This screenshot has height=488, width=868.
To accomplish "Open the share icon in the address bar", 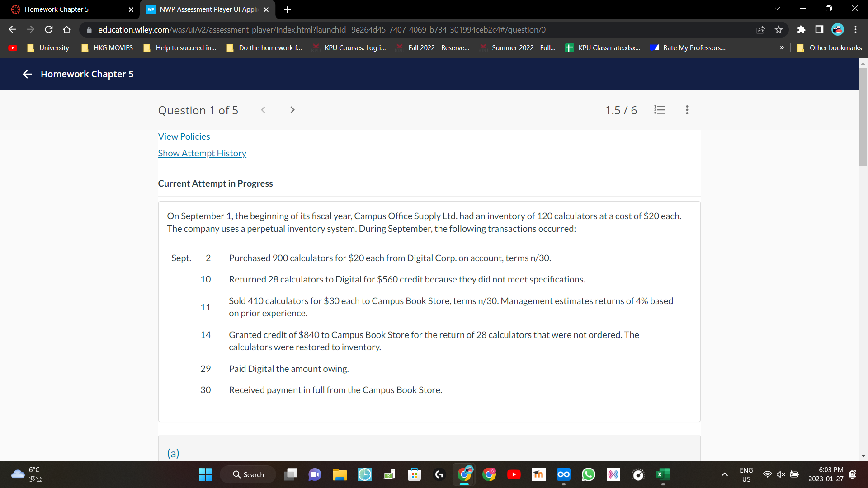I will pos(760,29).
